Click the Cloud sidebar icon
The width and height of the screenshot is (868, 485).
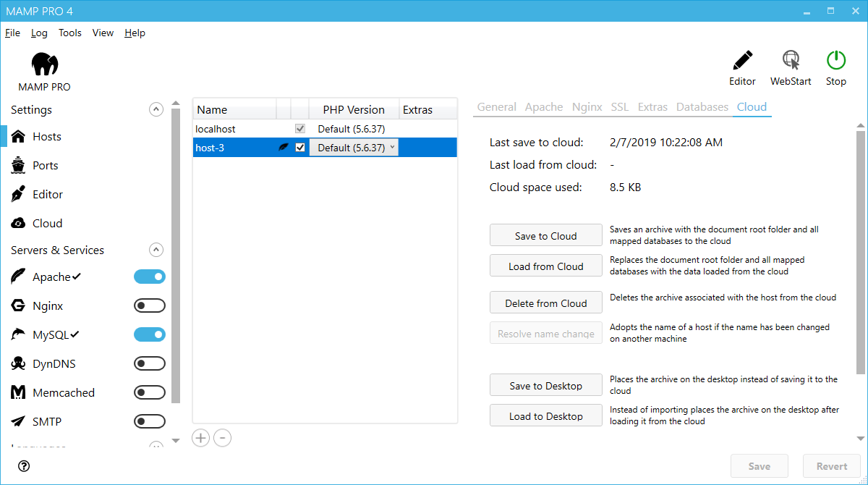(19, 223)
